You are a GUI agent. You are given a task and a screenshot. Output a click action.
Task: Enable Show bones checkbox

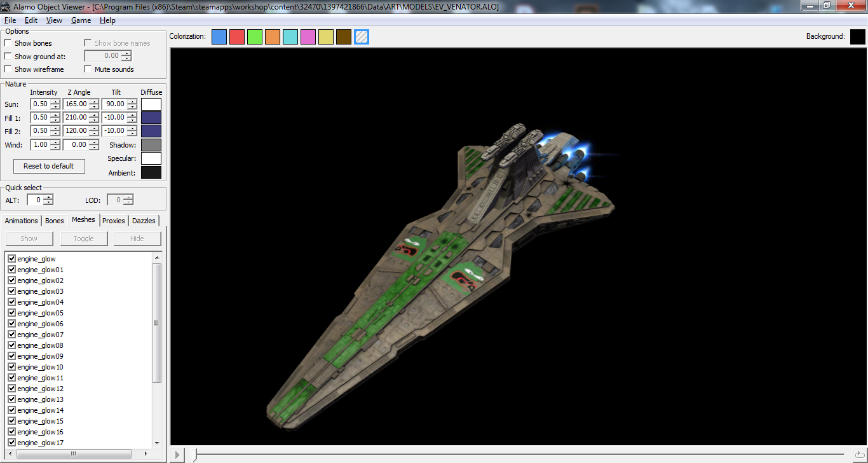point(8,43)
